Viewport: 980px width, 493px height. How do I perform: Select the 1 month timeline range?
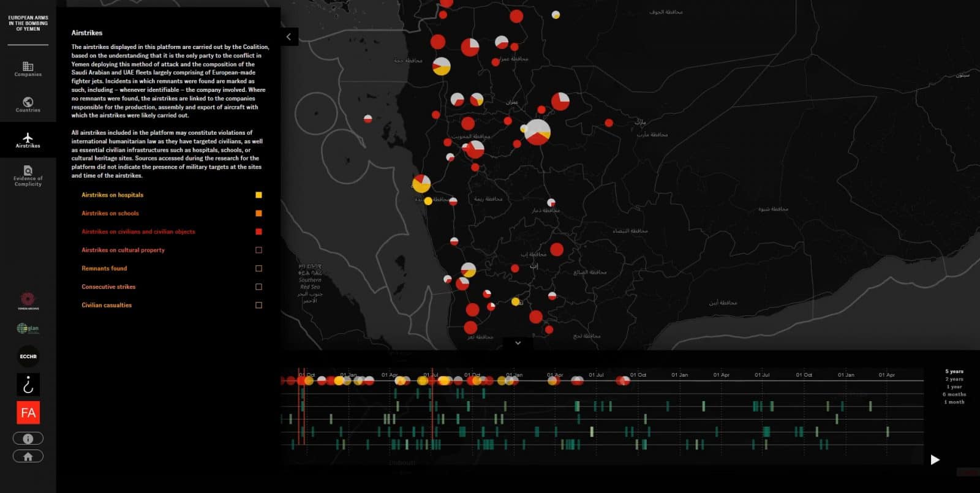[x=954, y=402]
